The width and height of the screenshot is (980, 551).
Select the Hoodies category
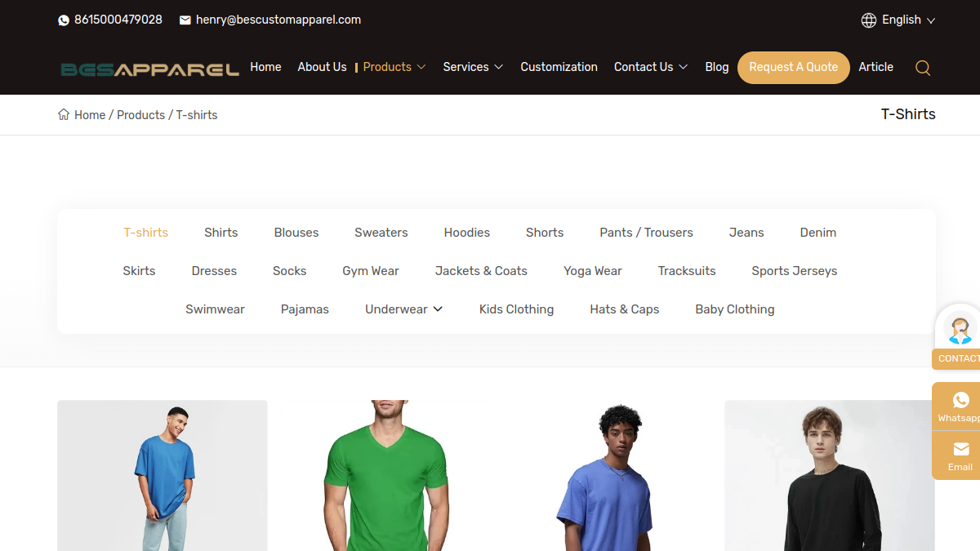pos(467,233)
